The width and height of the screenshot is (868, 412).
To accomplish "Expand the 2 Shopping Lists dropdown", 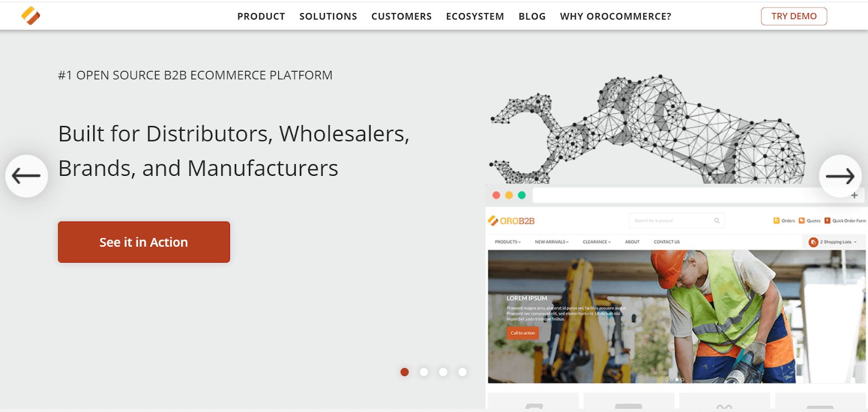I will [x=833, y=242].
